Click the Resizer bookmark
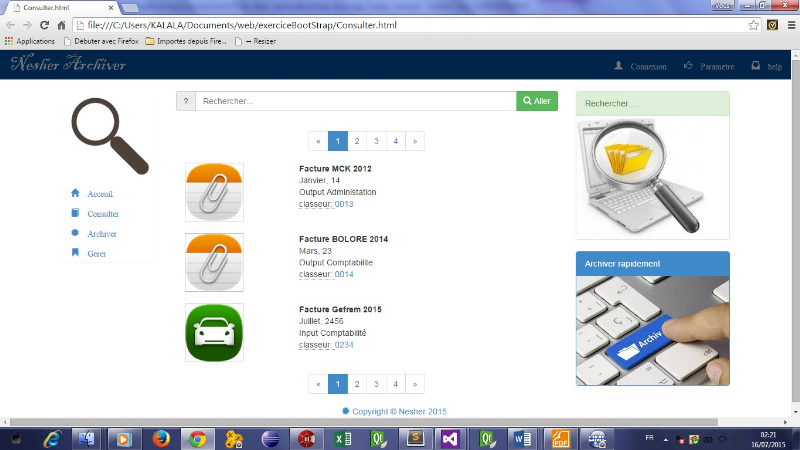 255,41
